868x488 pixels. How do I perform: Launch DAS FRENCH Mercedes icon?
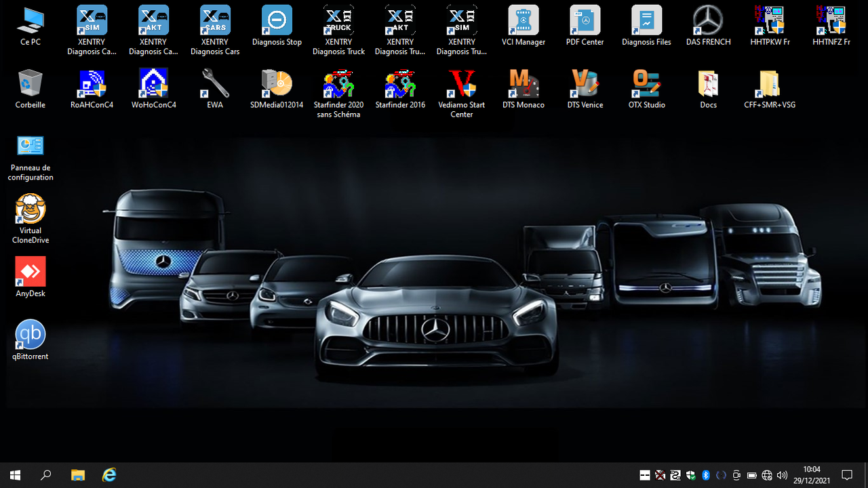pyautogui.click(x=709, y=26)
